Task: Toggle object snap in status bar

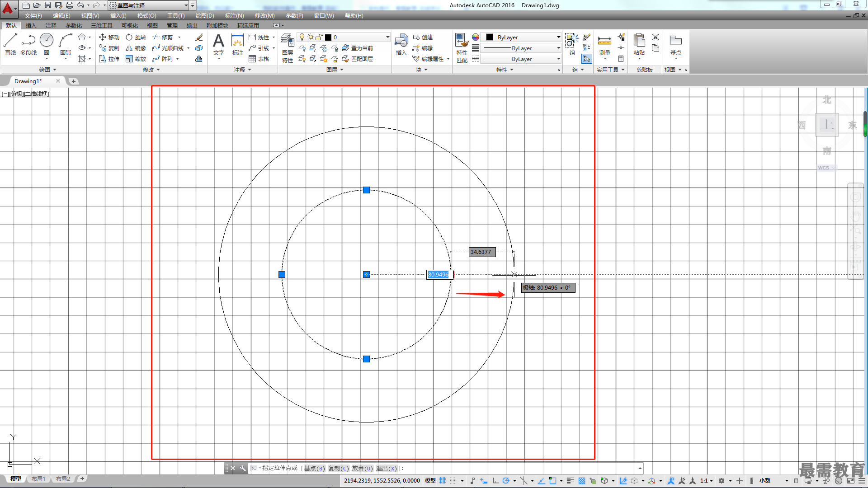Action: [x=552, y=480]
